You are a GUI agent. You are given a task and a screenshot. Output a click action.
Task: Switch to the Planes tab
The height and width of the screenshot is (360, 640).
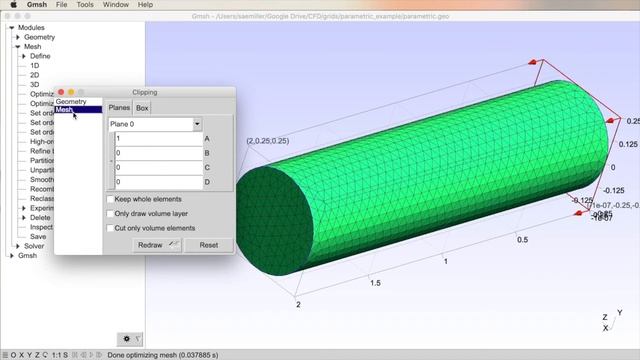[x=119, y=108]
